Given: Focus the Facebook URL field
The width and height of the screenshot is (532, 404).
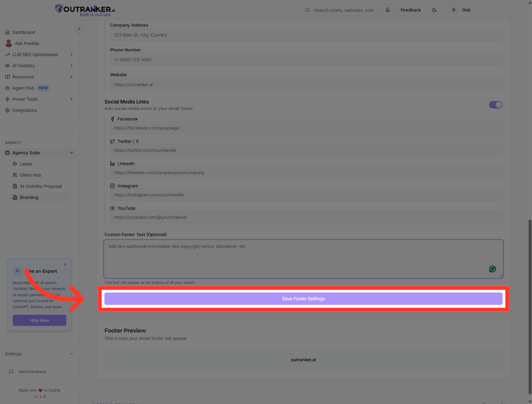Looking at the screenshot, I should click(306, 128).
